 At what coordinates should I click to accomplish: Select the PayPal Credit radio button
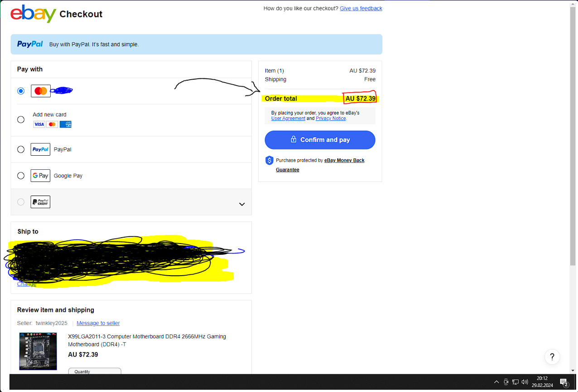(21, 202)
